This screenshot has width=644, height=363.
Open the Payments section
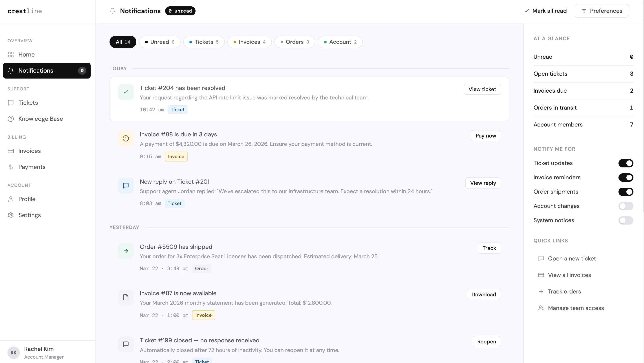point(47,167)
